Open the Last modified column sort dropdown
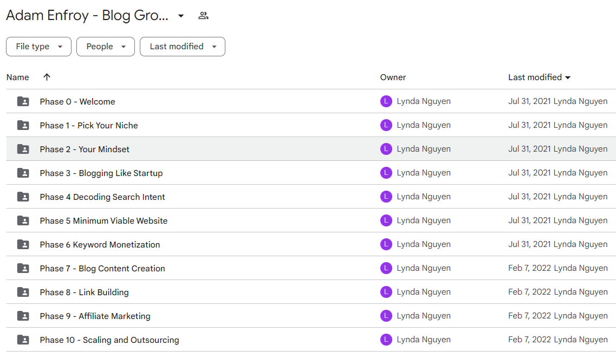The height and width of the screenshot is (364, 616). coord(568,77)
